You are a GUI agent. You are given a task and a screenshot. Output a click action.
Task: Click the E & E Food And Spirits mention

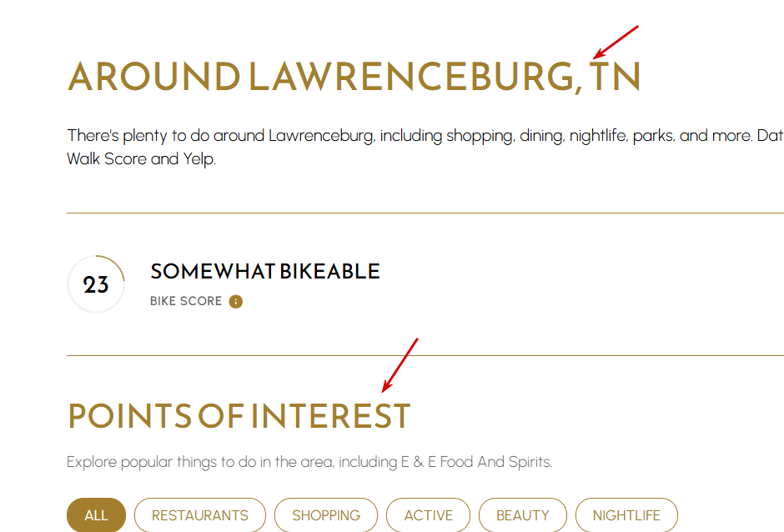476,461
